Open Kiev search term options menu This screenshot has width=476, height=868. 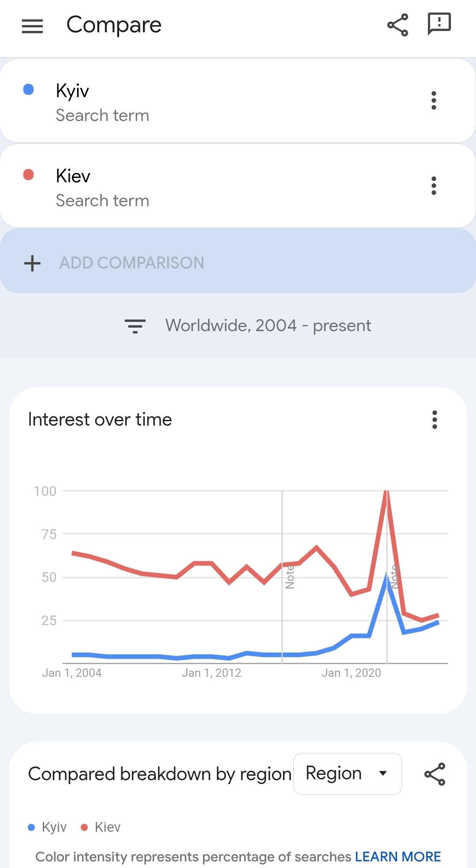(434, 186)
